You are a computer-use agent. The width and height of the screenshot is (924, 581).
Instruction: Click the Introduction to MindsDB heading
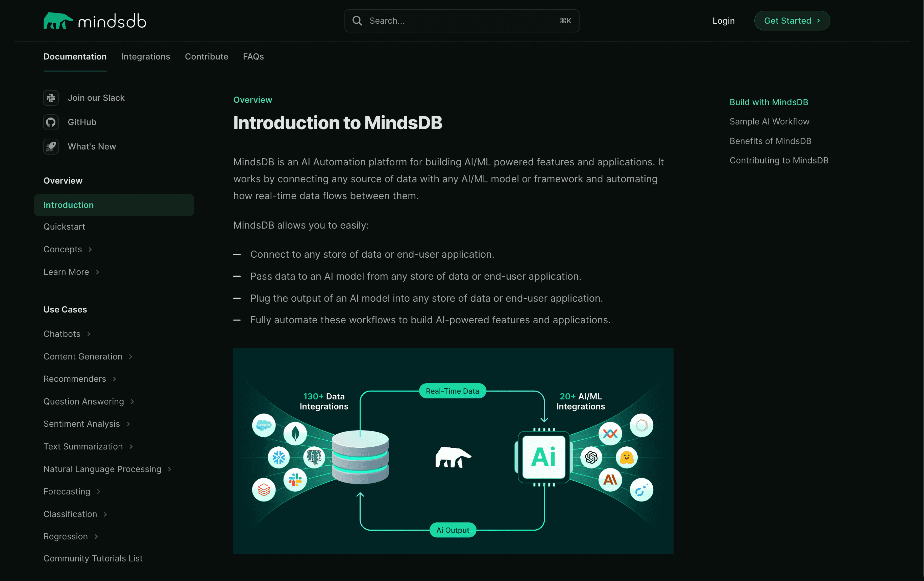click(338, 123)
